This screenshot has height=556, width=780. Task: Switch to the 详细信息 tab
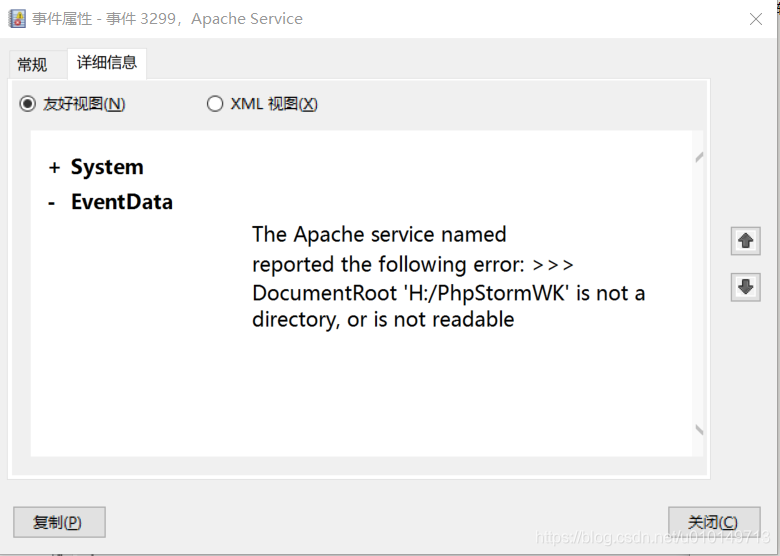(x=106, y=63)
